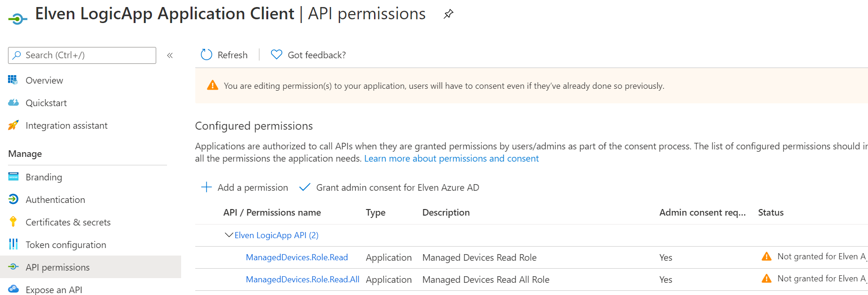The width and height of the screenshot is (868, 295).
Task: Click Application type in ManagedDevices.Role.Read.All row
Action: [389, 279]
